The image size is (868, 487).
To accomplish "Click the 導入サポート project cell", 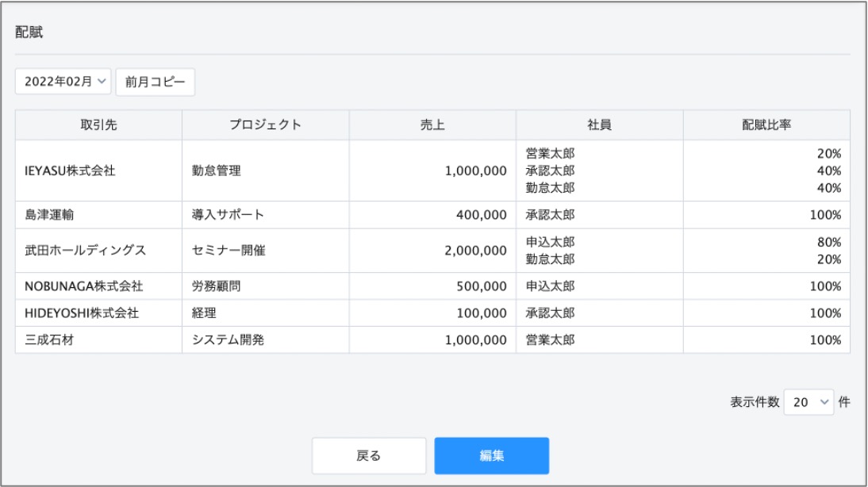I will [266, 215].
